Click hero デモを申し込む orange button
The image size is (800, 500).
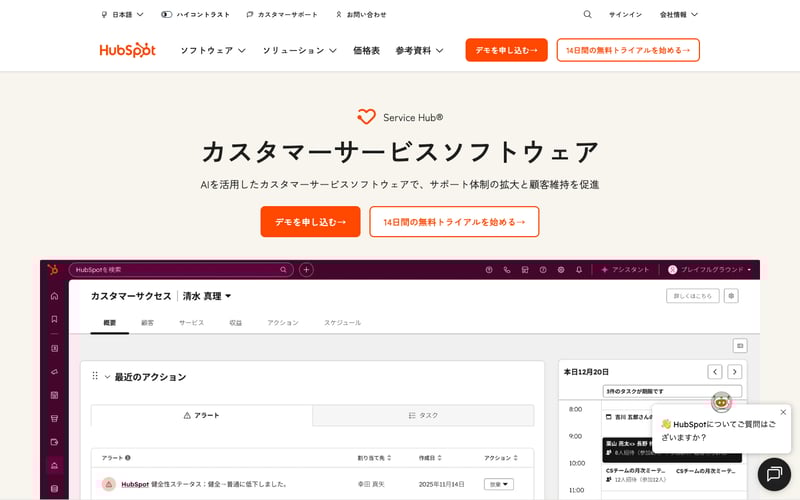310,221
